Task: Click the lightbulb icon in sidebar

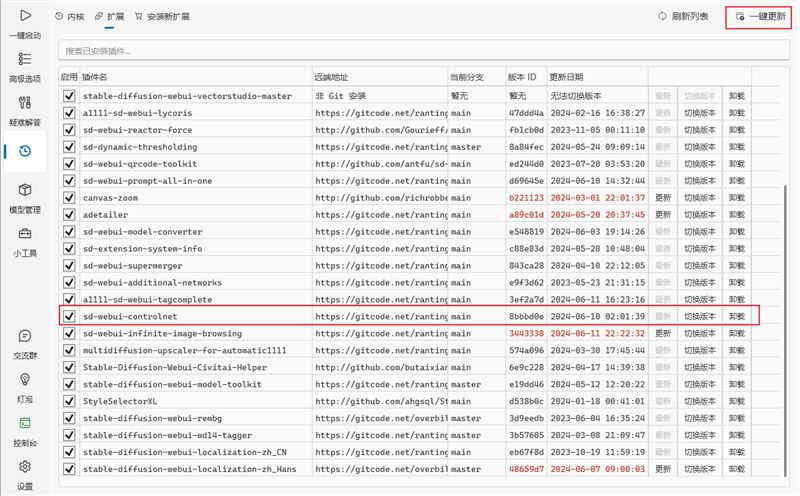Action: tap(24, 379)
